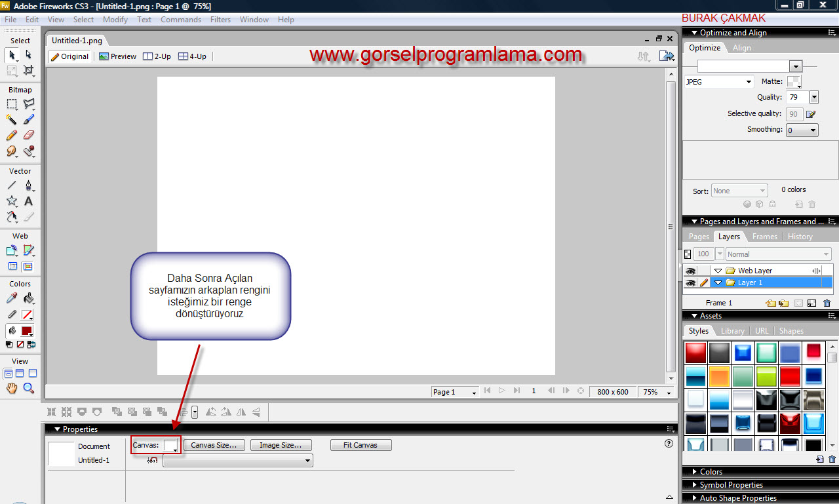Click the delete trash icon in Layers panel
Viewport: 839px width, 504px height.
827,303
